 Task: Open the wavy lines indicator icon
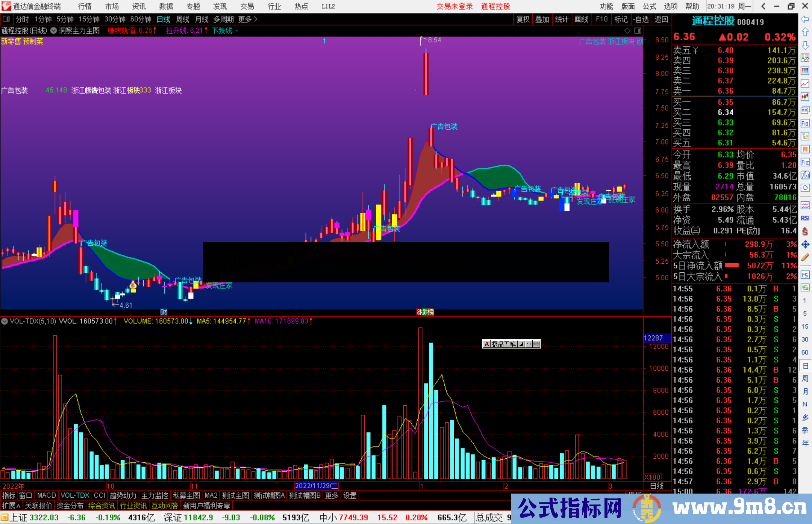click(805, 205)
